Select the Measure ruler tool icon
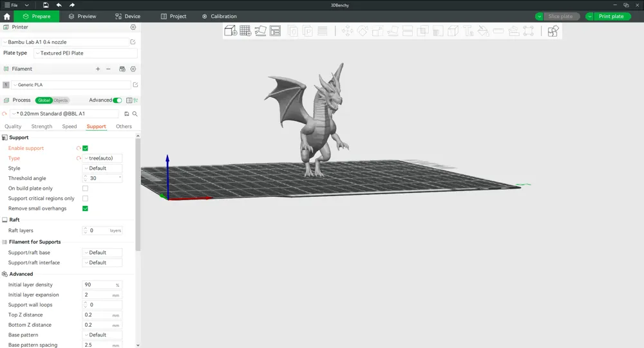This screenshot has width=644, height=348. [x=498, y=31]
